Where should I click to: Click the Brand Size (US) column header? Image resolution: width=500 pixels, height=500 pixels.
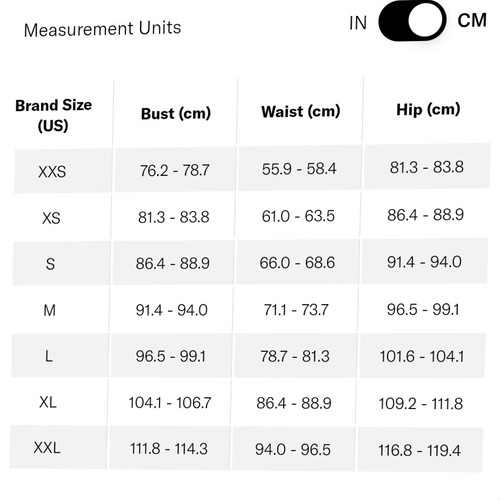coord(53,115)
